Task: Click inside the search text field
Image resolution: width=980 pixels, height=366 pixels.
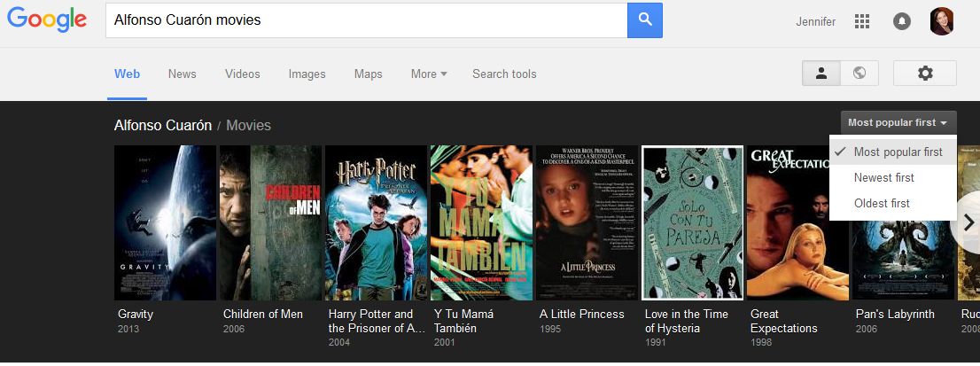Action: (363, 20)
